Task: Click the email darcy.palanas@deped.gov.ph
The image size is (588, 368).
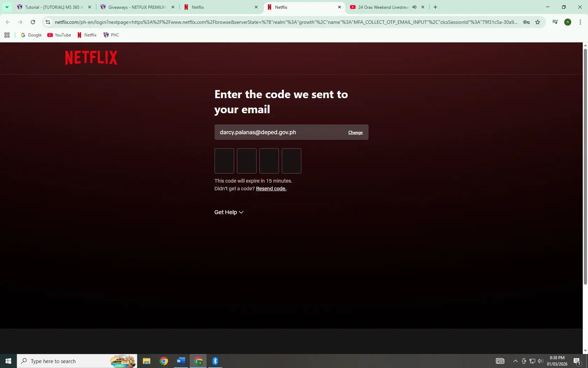Action: coord(258,132)
